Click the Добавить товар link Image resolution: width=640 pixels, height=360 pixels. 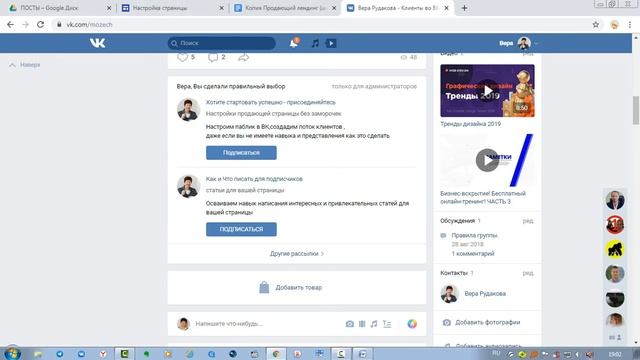pyautogui.click(x=299, y=287)
